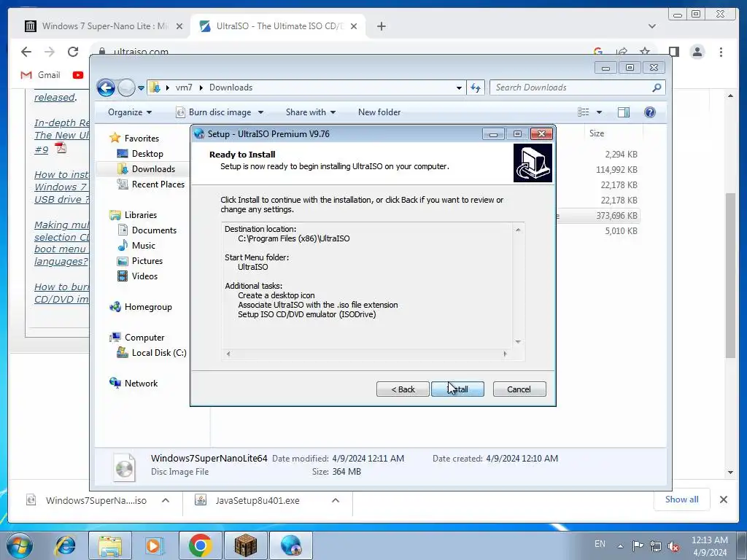Image resolution: width=747 pixels, height=560 pixels.
Task: Click Computer in navigation pane
Action: click(x=144, y=337)
